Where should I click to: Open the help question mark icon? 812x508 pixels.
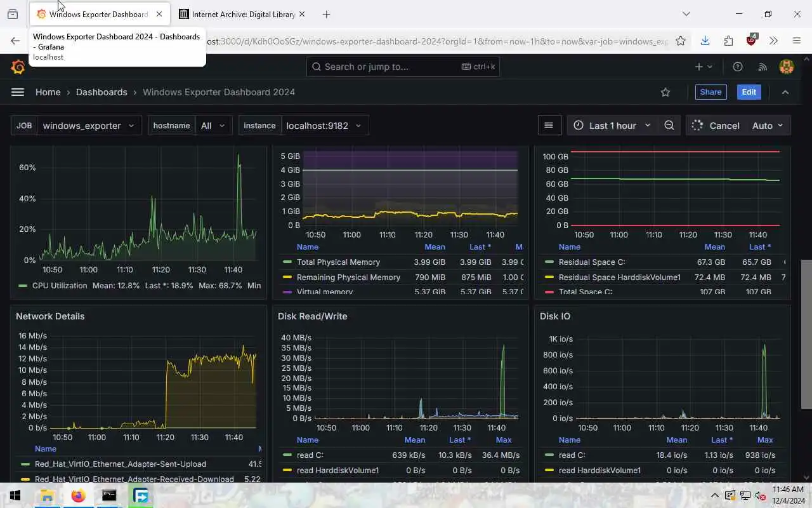click(738, 67)
